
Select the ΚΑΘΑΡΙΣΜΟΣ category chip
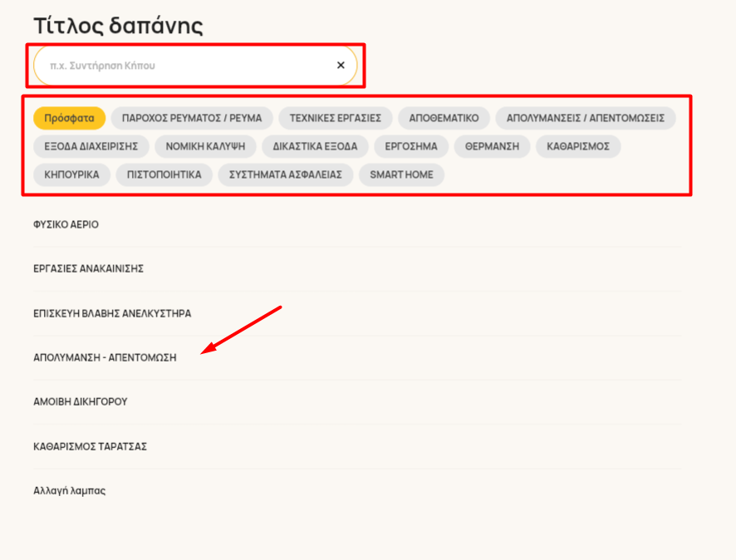click(x=578, y=146)
